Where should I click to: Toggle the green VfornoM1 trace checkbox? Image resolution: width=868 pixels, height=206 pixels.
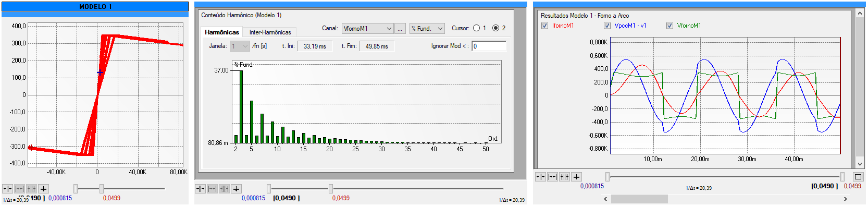pyautogui.click(x=669, y=26)
